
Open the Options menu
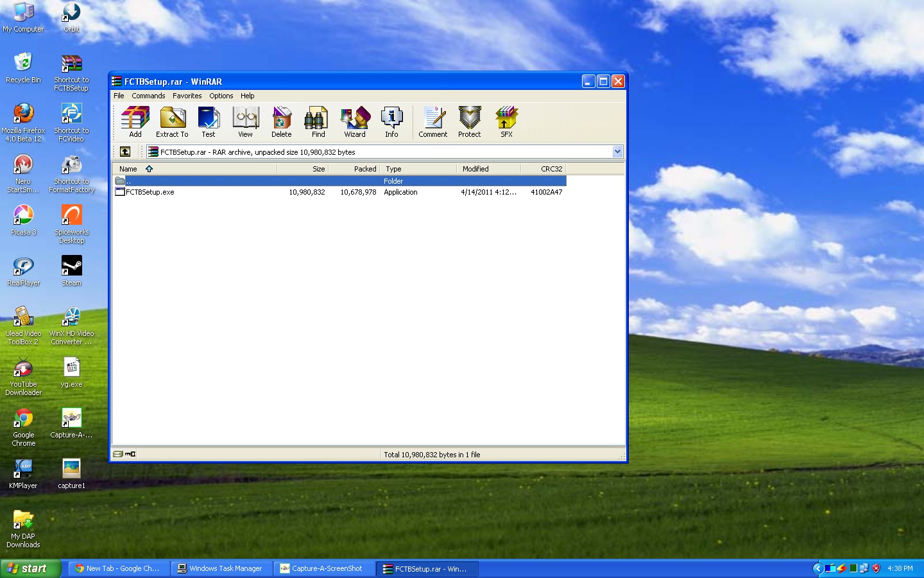pyautogui.click(x=221, y=96)
